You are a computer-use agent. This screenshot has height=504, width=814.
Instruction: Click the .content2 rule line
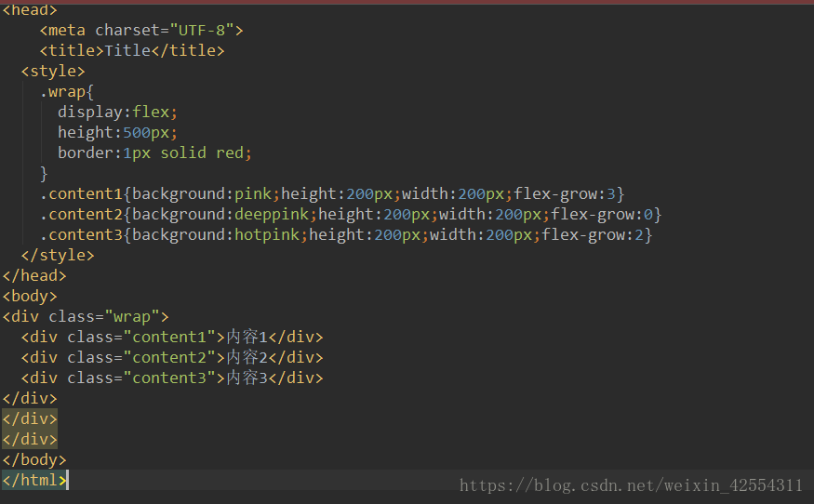pyautogui.click(x=351, y=215)
